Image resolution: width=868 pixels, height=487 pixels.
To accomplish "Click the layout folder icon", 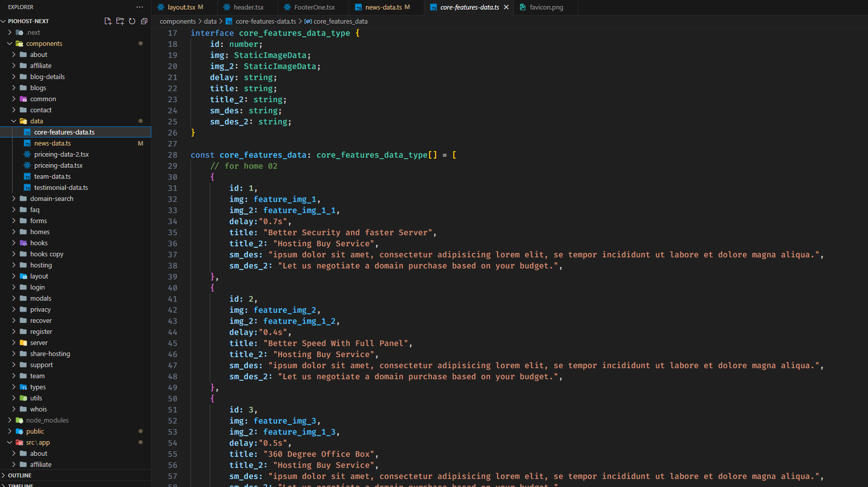I will [x=23, y=276].
